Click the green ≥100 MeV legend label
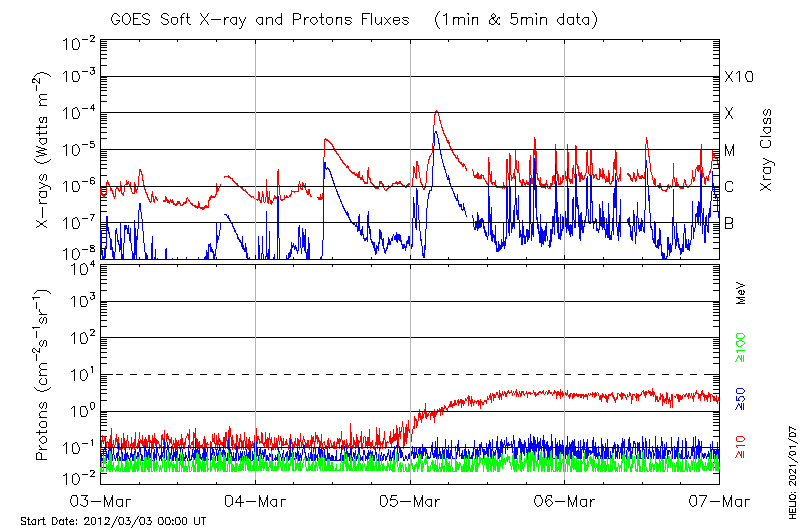Viewport: 800px width, 530px height. pos(741,347)
